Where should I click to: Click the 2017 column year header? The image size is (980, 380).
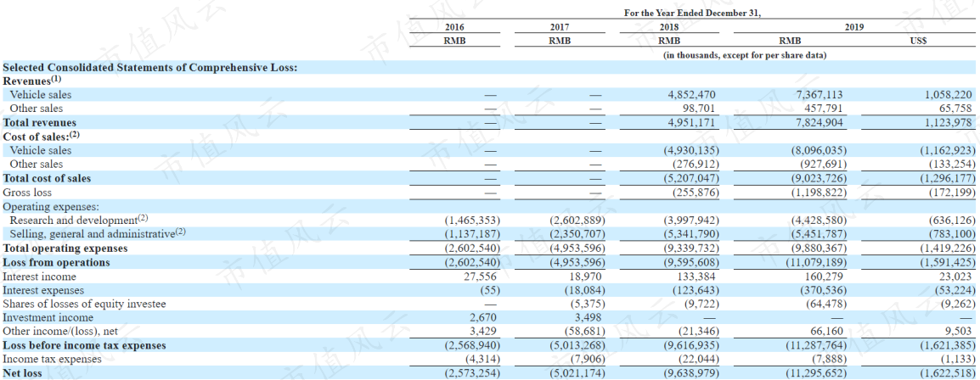pyautogui.click(x=560, y=27)
